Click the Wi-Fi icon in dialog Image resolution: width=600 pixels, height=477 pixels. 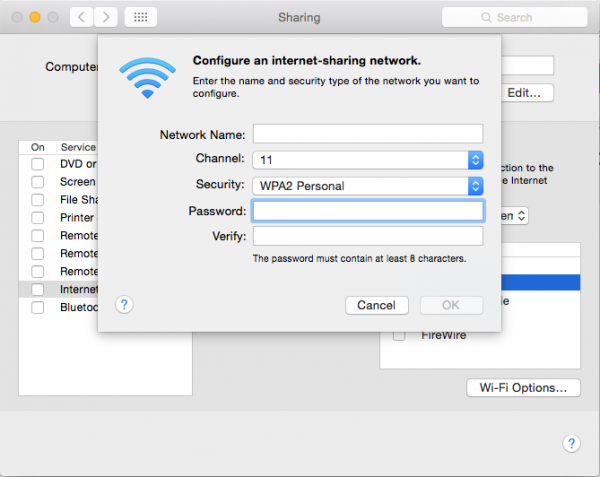(x=146, y=77)
